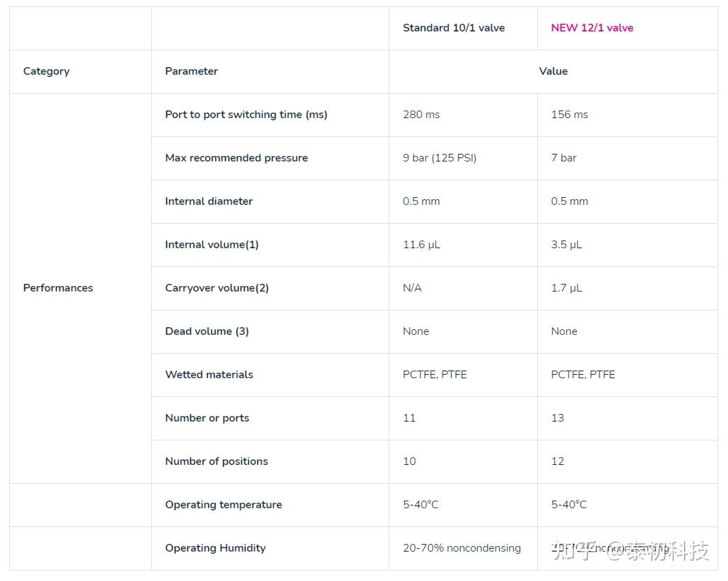Image resolution: width=728 pixels, height=581 pixels.
Task: Click the "Standard 10/1 valve" column header
Action: tap(453, 28)
